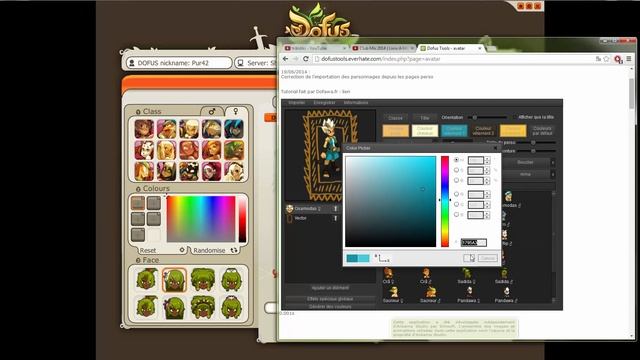Switch to the first YouTube browser tab
Screen dimensions: 640x360
coord(316,48)
